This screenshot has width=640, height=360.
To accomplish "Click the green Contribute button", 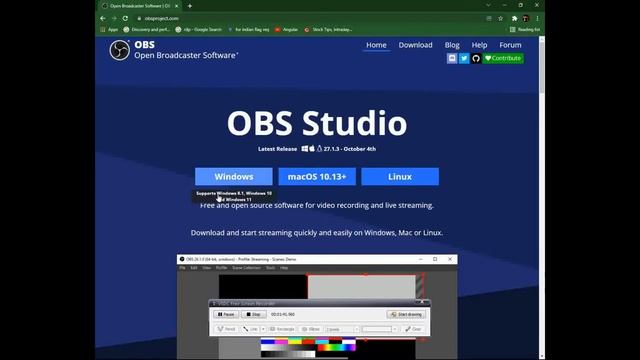I will point(503,58).
